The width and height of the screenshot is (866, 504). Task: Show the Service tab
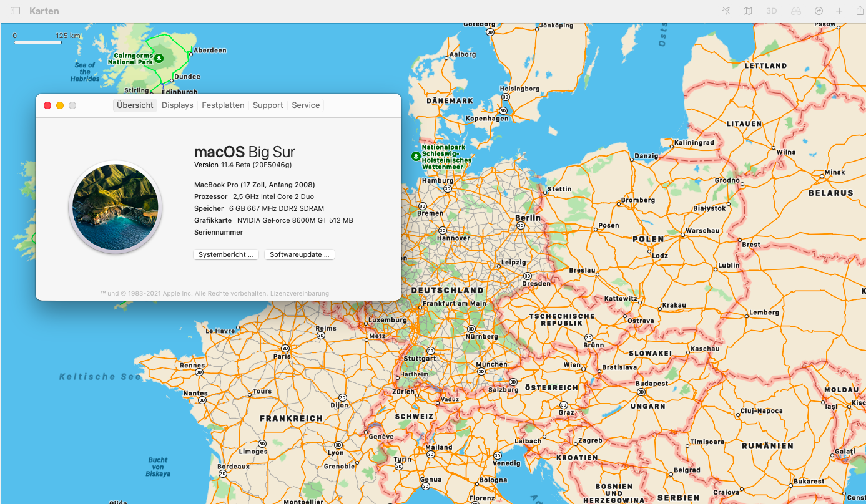(x=306, y=105)
